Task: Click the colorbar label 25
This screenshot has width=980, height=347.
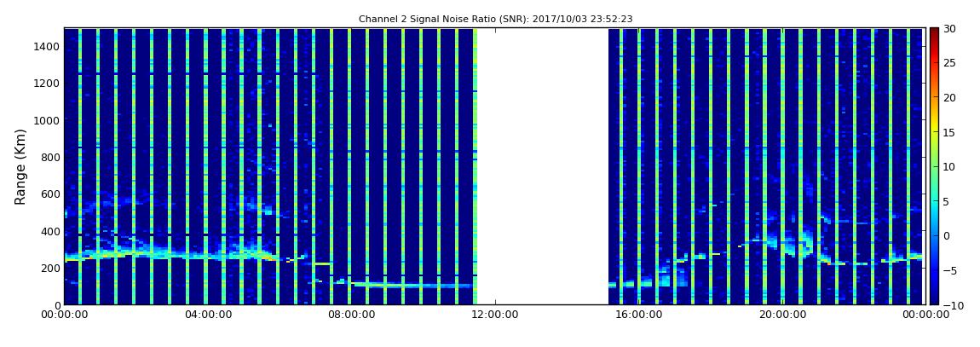Action: 948,63
